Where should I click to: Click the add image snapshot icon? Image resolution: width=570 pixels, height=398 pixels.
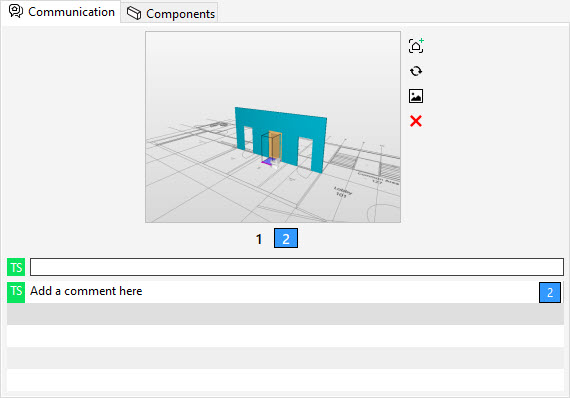tap(416, 96)
